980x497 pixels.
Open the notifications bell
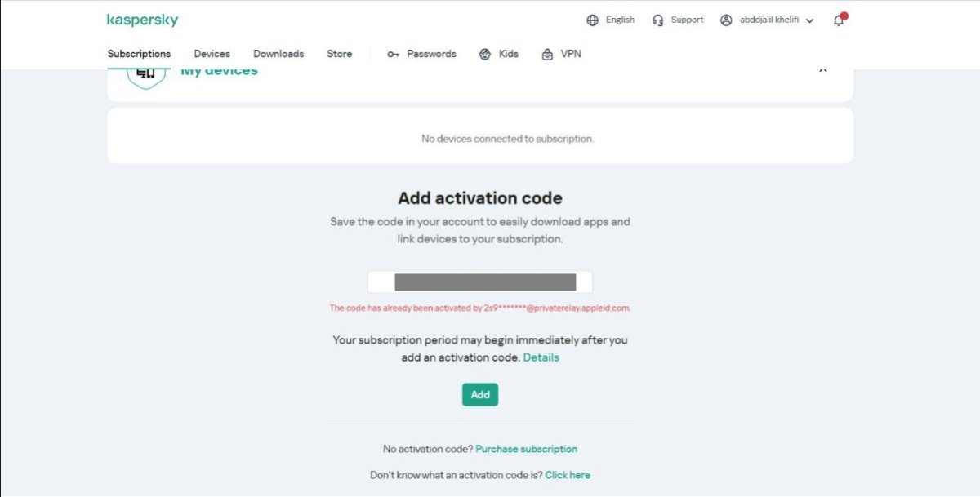839,20
